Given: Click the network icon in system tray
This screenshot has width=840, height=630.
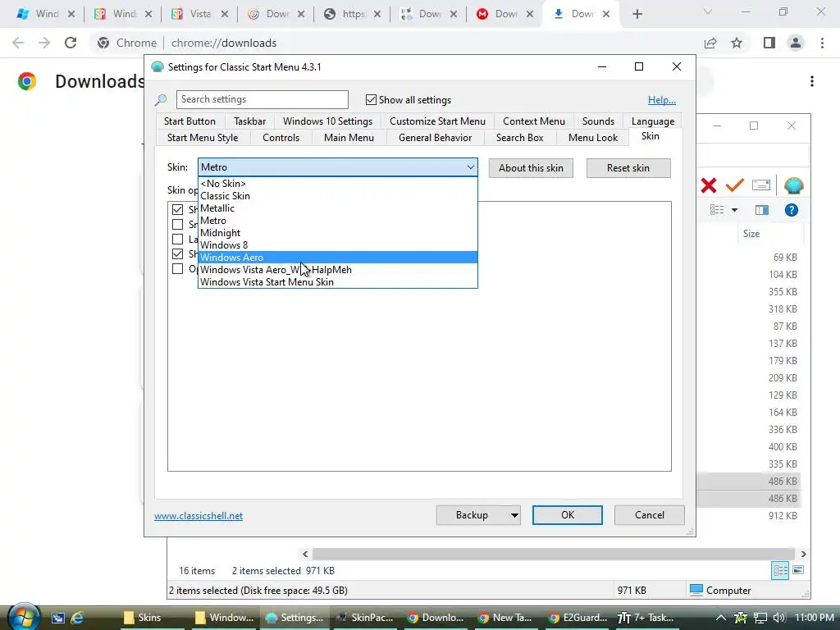Looking at the screenshot, I should (760, 618).
